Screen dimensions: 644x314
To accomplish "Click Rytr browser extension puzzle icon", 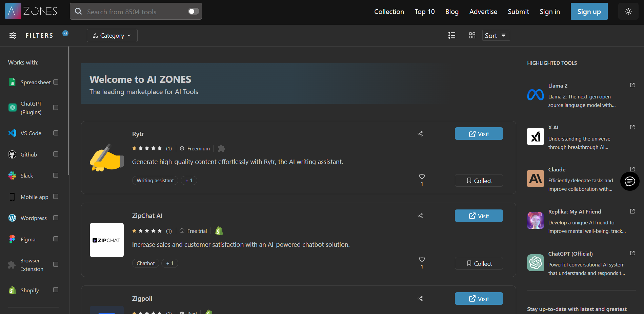I will point(221,149).
